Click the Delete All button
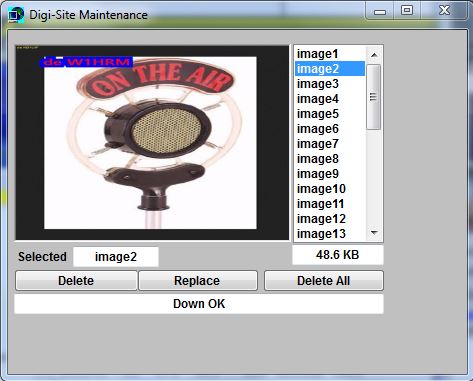Viewport: 473px width, 381px height. tap(324, 281)
